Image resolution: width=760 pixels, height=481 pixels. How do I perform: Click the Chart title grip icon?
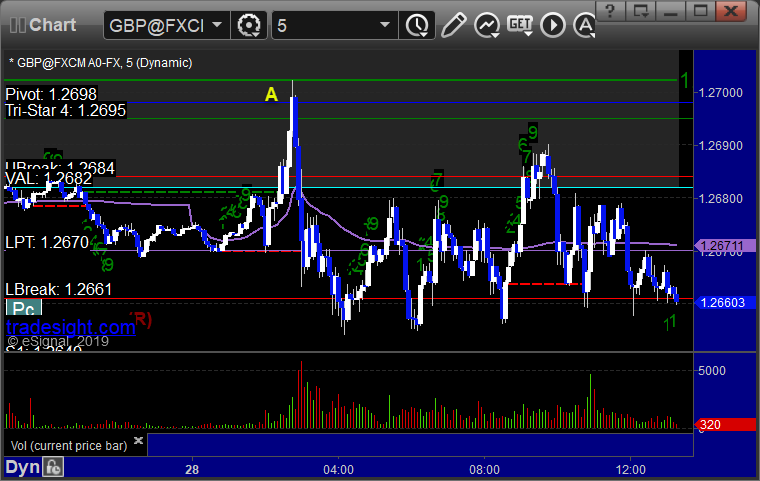pos(17,25)
